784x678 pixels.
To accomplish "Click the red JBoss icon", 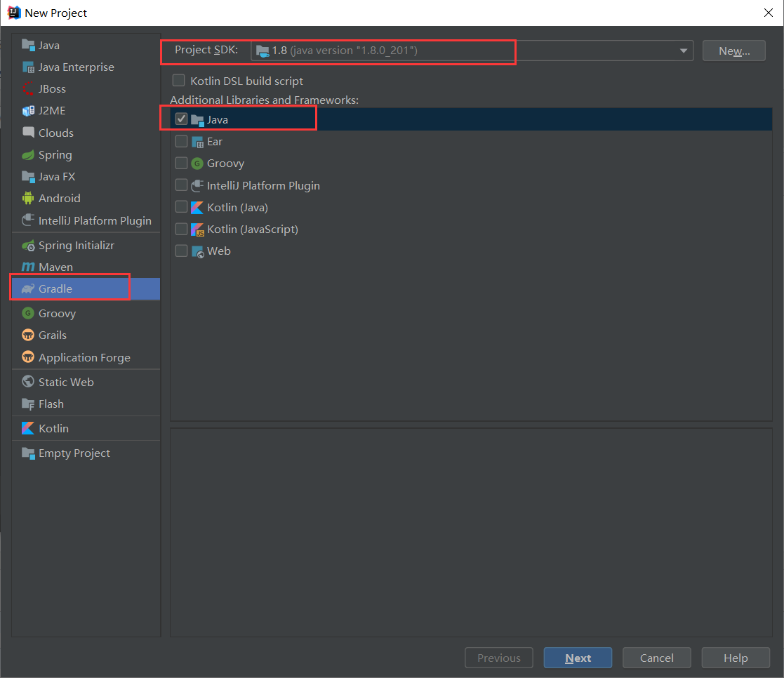I will (x=28, y=89).
